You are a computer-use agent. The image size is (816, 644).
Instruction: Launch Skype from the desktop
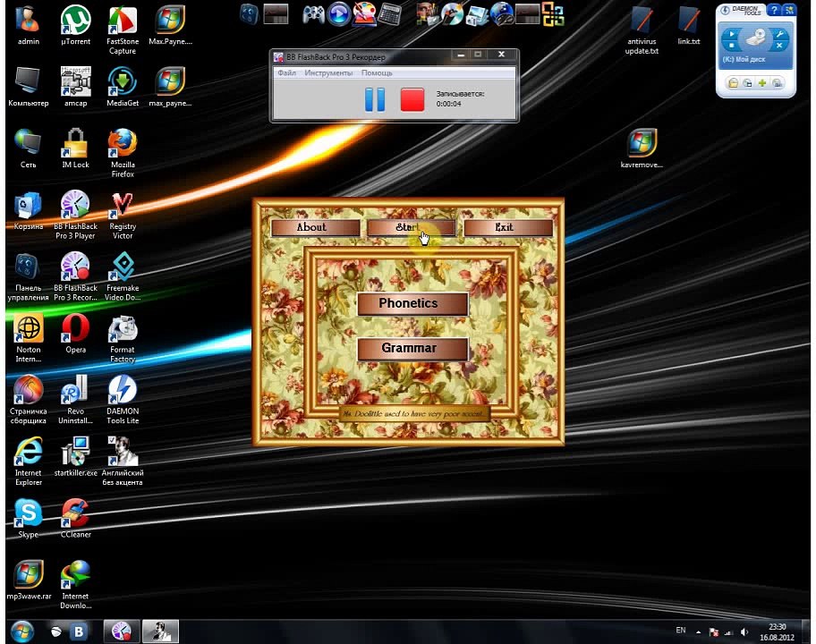pyautogui.click(x=28, y=518)
